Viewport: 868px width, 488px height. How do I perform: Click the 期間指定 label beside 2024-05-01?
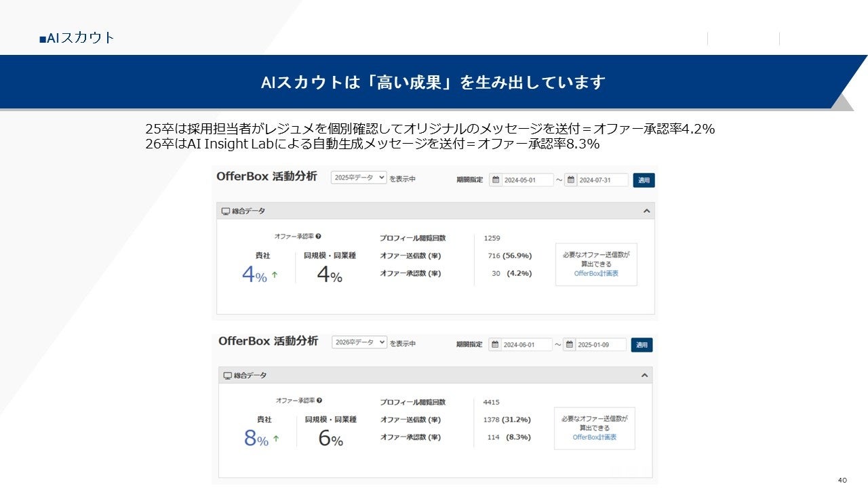pos(470,180)
